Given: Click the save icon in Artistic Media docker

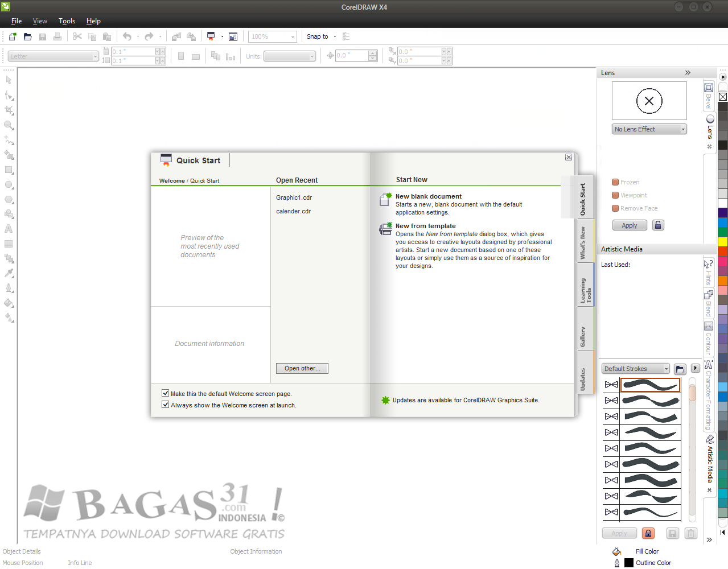Looking at the screenshot, I should 672,533.
